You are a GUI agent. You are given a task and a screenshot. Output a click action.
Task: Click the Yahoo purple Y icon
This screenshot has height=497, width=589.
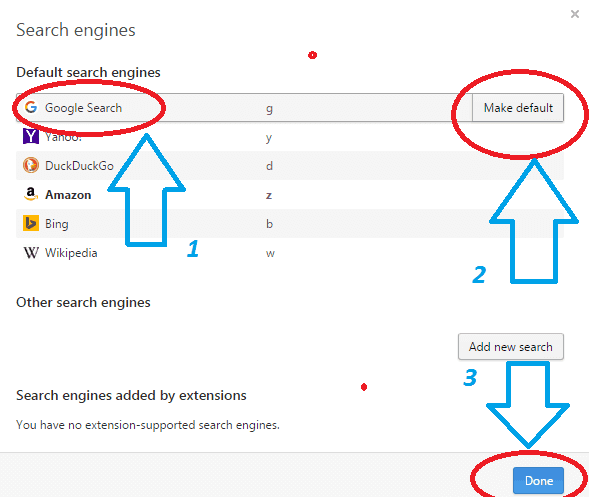[31, 136]
